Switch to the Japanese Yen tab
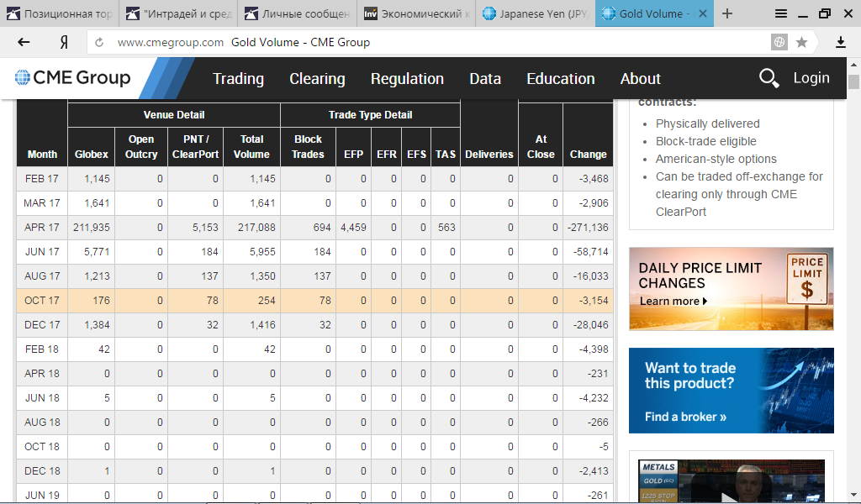 536,13
